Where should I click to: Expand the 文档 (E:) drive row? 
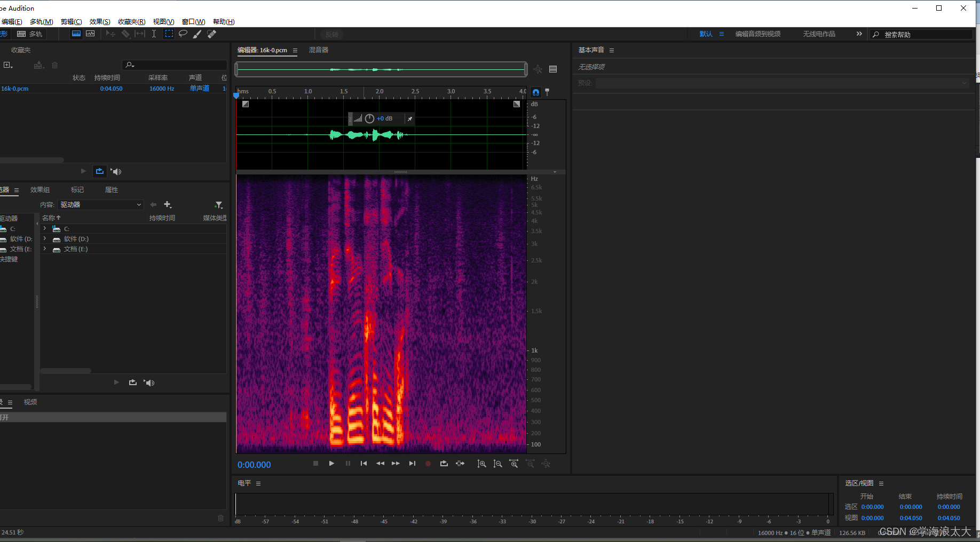(x=45, y=249)
